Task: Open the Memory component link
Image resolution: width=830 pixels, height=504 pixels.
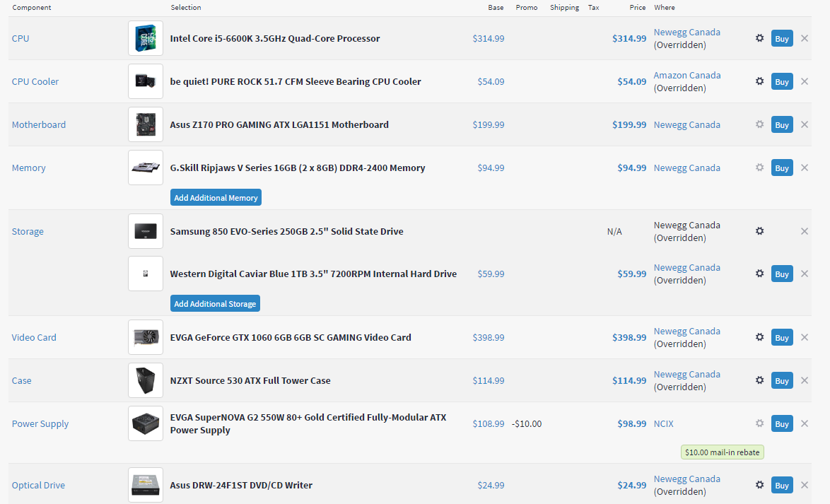Action: [x=28, y=168]
